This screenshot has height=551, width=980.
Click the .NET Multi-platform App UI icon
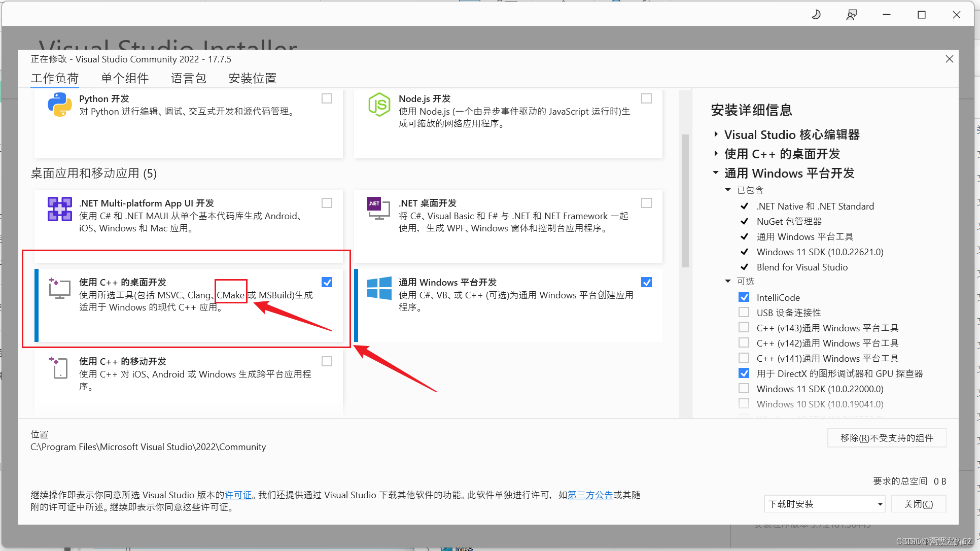(59, 209)
